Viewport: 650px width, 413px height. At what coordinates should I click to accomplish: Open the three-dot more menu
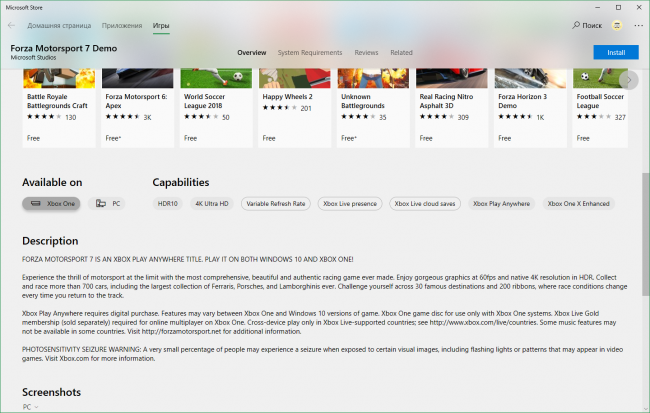pyautogui.click(x=638, y=25)
